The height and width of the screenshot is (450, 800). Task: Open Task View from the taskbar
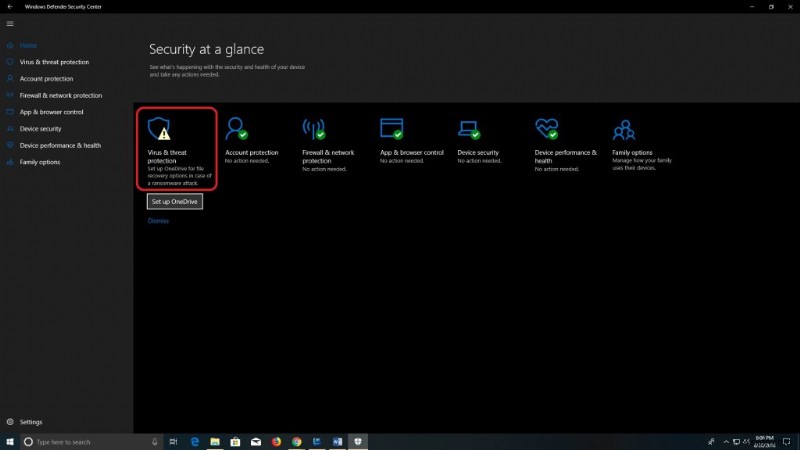[x=173, y=442]
